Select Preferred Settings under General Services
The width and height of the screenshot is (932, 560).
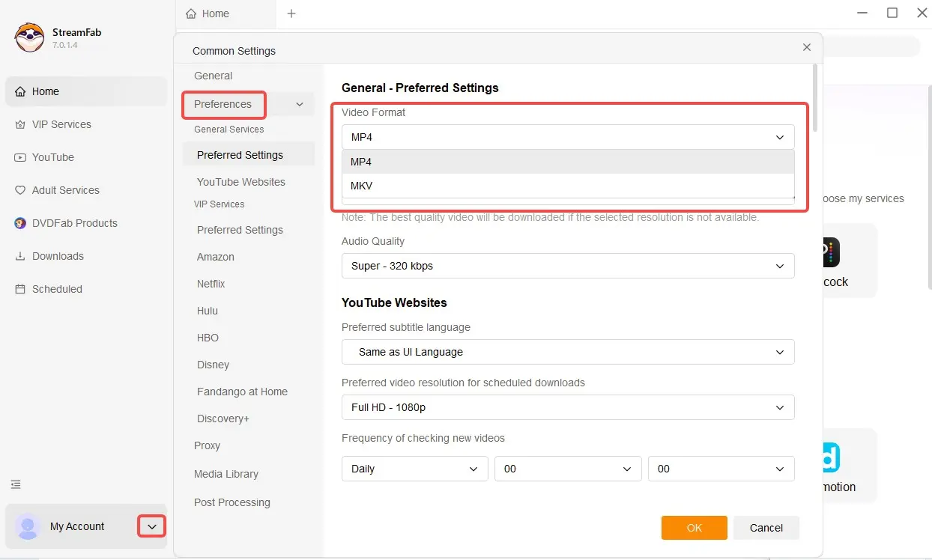click(x=249, y=155)
